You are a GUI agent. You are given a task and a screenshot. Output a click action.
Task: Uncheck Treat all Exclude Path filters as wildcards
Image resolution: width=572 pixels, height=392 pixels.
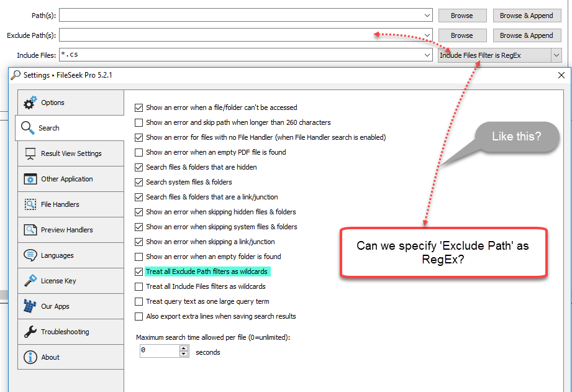[x=139, y=271]
